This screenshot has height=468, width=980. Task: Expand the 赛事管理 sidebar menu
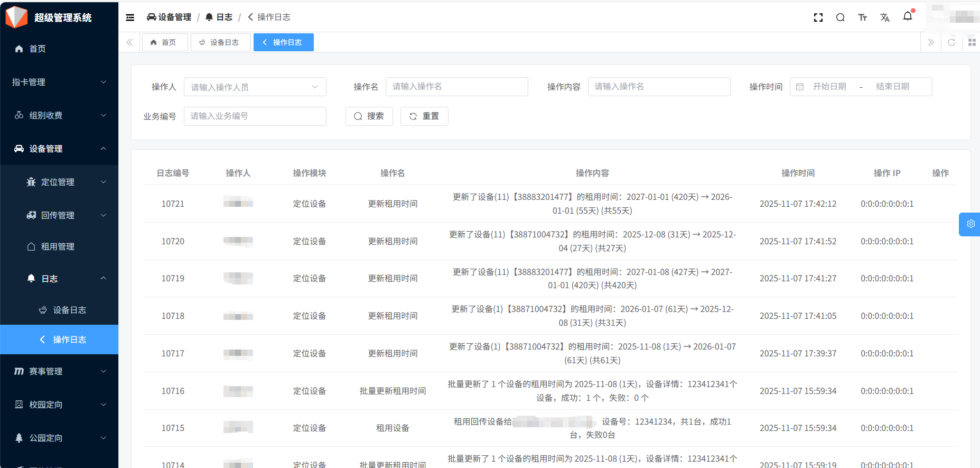click(x=59, y=371)
